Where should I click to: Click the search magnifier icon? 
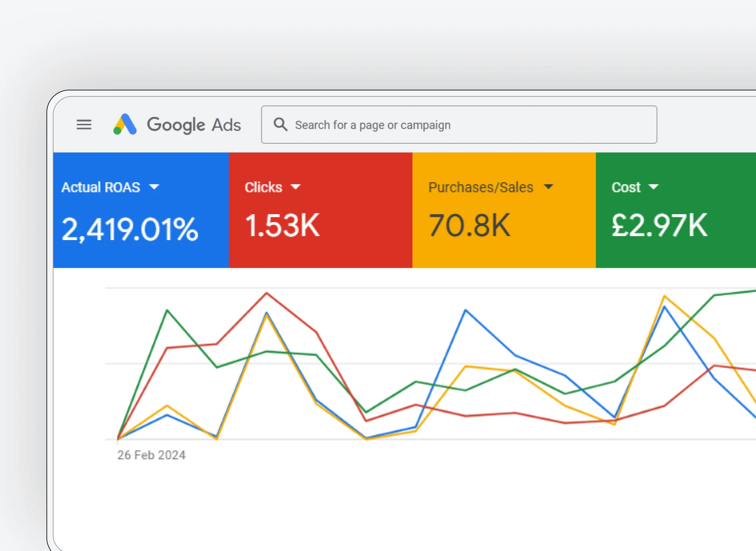pyautogui.click(x=280, y=124)
